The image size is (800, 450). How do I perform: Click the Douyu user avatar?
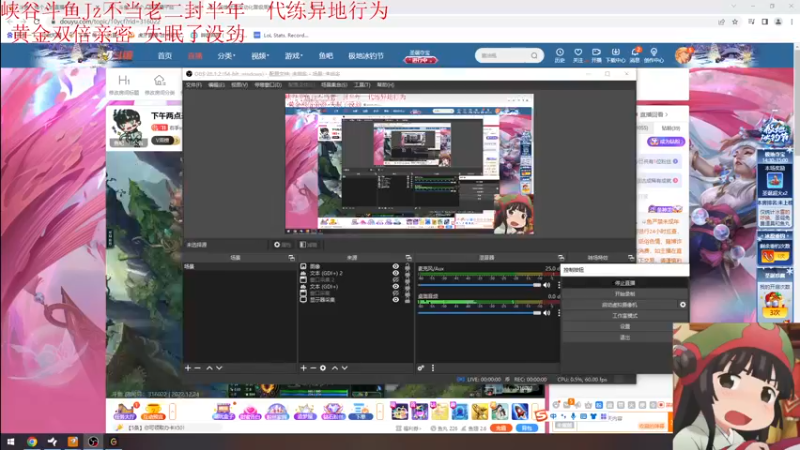coord(682,55)
